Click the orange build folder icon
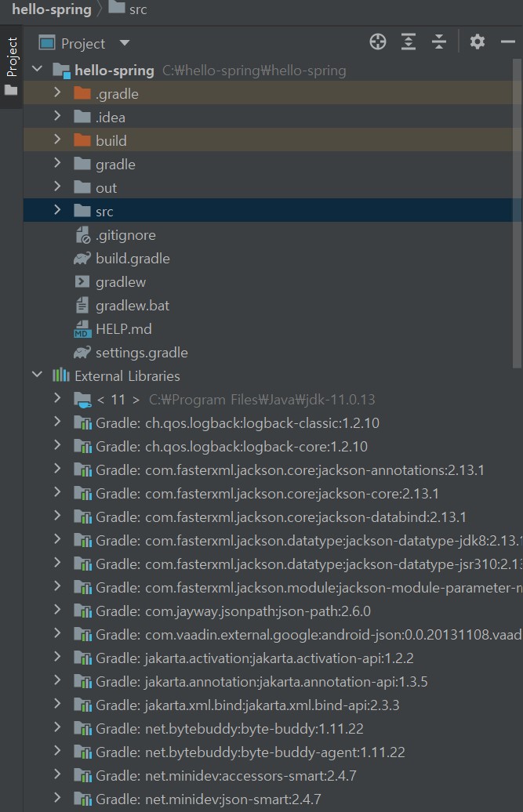The image size is (523, 812). 82,140
